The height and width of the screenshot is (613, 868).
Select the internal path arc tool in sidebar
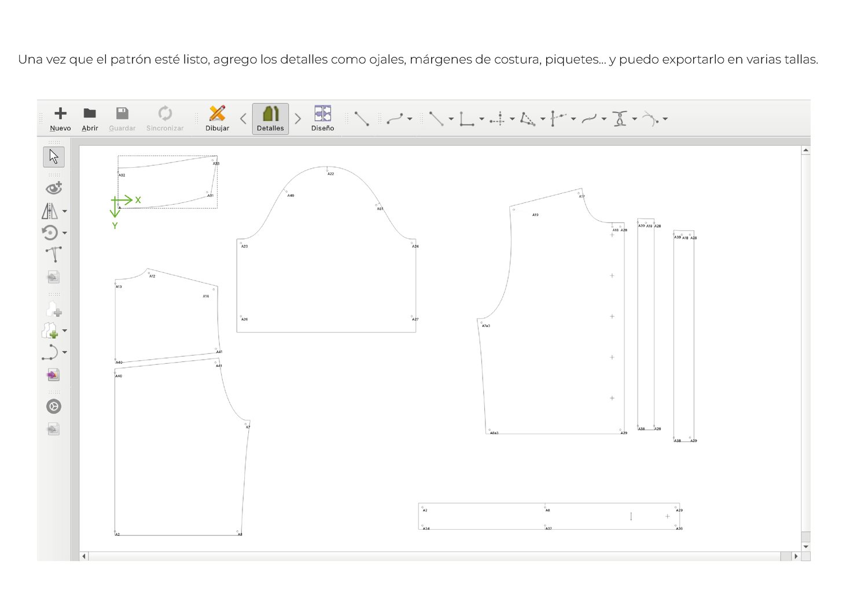[50, 352]
